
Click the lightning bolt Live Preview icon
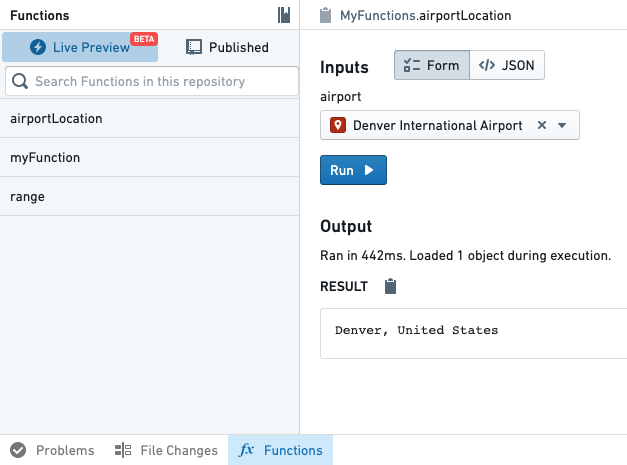38,47
